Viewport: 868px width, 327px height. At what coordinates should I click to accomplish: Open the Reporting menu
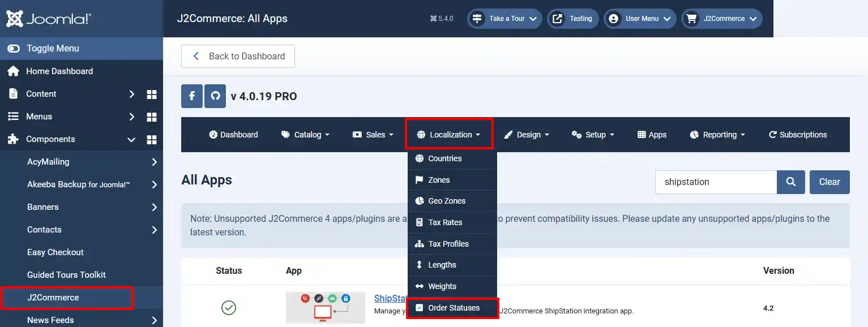point(717,135)
